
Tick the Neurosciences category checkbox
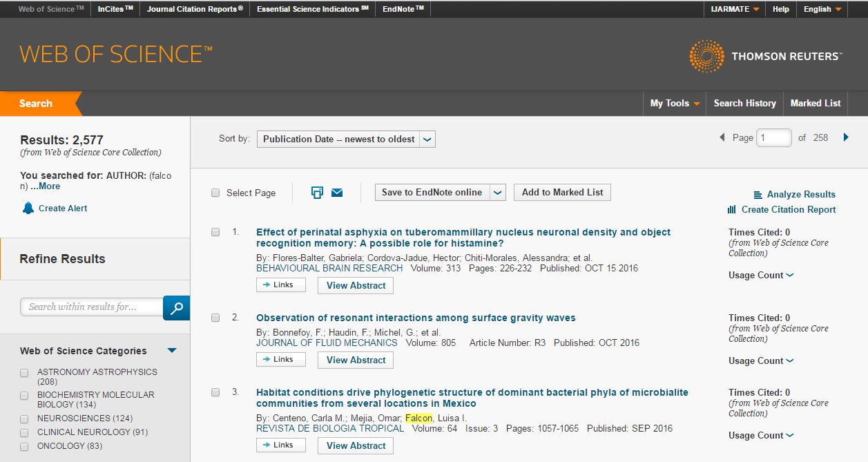[25, 418]
